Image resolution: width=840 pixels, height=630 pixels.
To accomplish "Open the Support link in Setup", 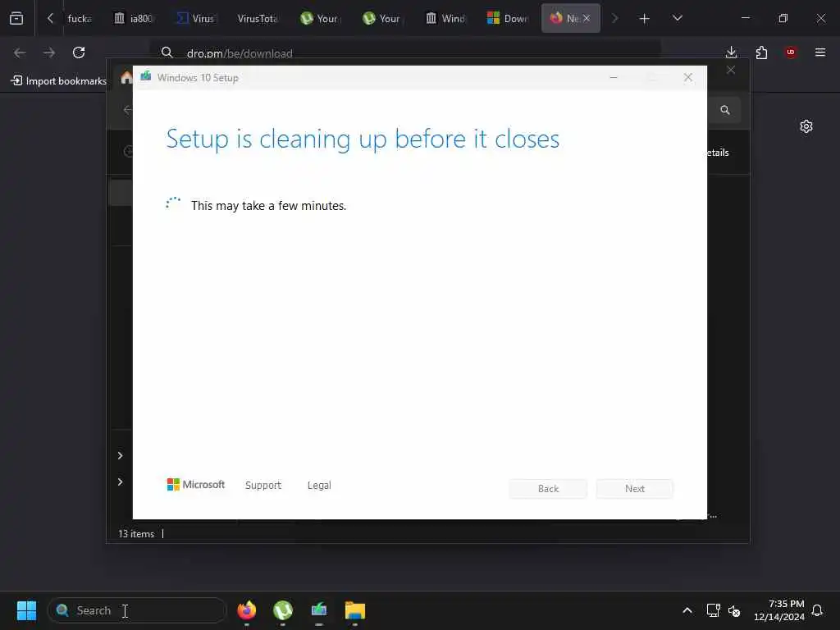I will click(263, 486).
